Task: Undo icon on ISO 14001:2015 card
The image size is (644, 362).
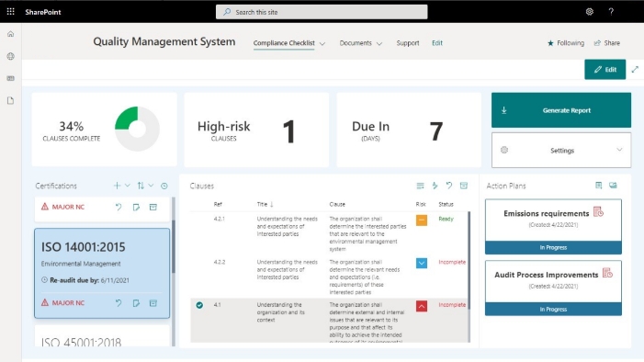Action: point(119,303)
